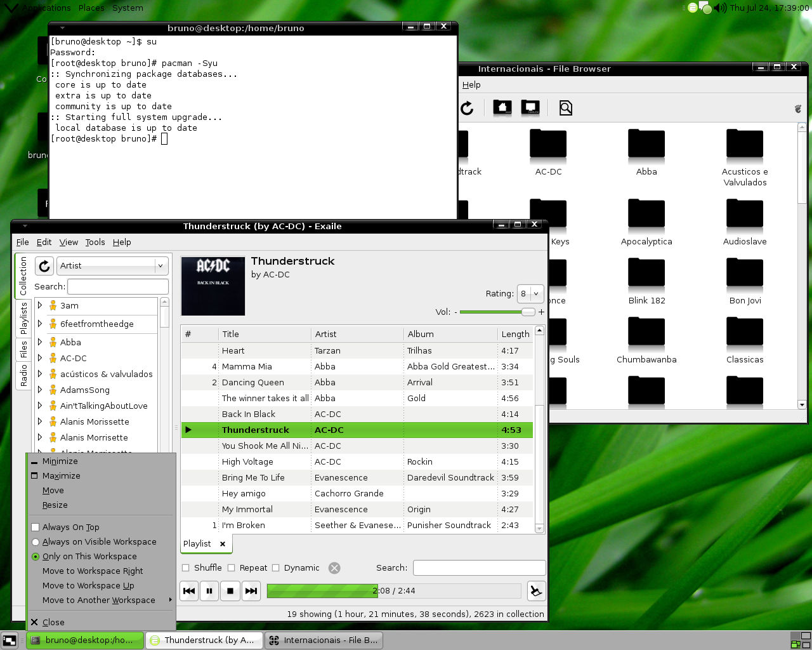Screen dimensions: 812x650
Task: Expand the 3am artist in collection tree
Action: tap(40, 305)
